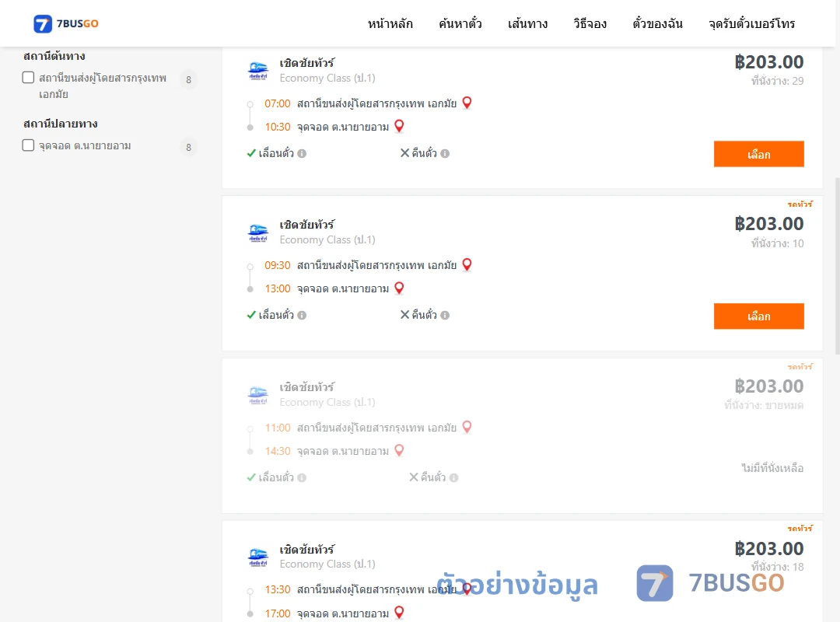Click the operator bus logo on 13:30 trip

(258, 557)
